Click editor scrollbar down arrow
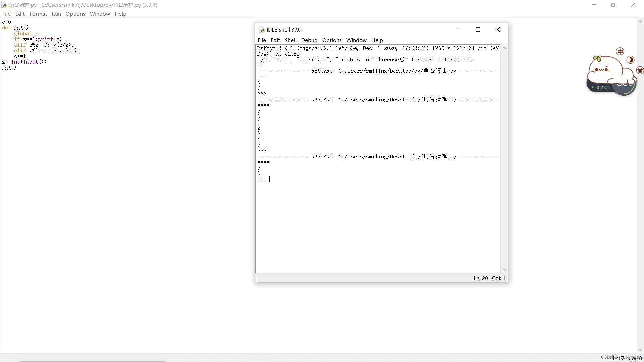Image resolution: width=644 pixels, height=362 pixels. (640, 350)
